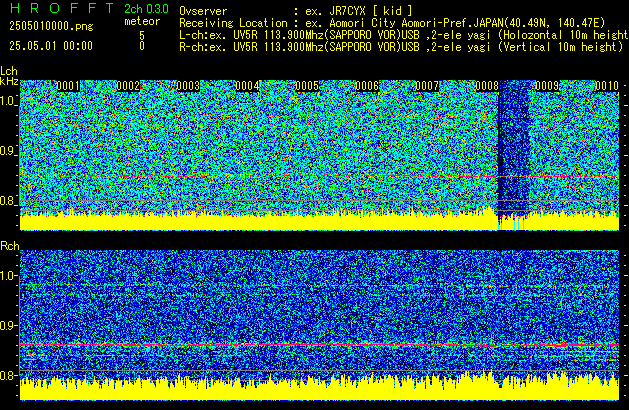Viewport: 629px width, 410px height.
Task: Click the meteor count value 5
Action: 142,35
